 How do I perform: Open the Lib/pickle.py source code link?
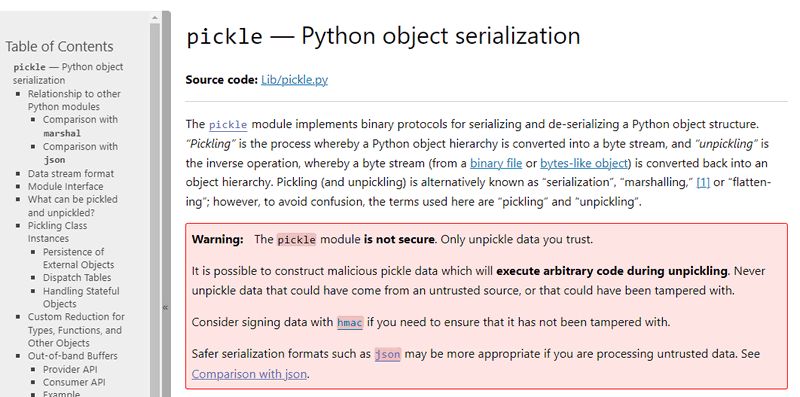click(x=294, y=80)
